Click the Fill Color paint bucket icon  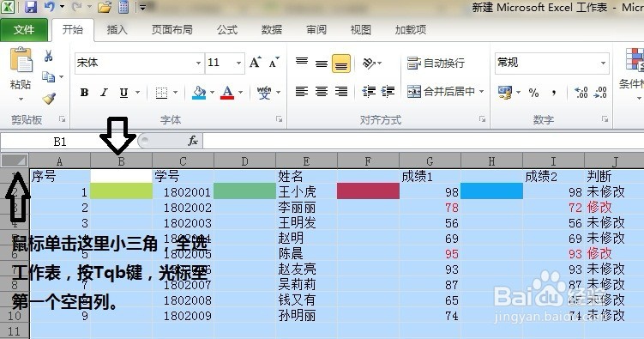point(199,93)
